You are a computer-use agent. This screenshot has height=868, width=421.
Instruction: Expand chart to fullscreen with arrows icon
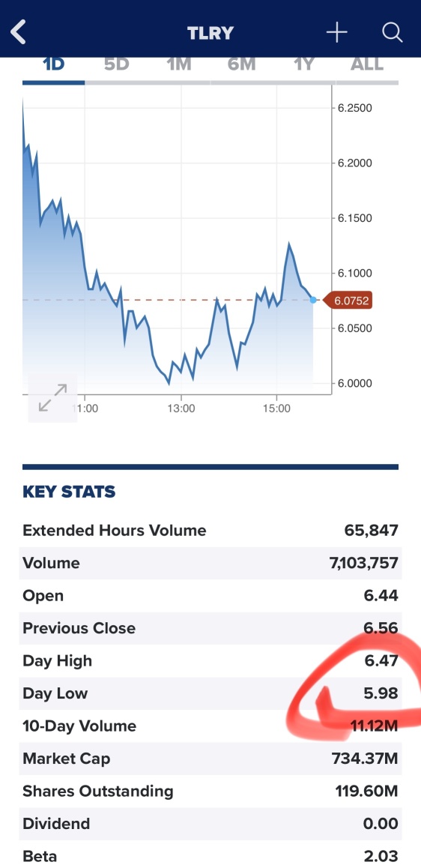tap(52, 398)
